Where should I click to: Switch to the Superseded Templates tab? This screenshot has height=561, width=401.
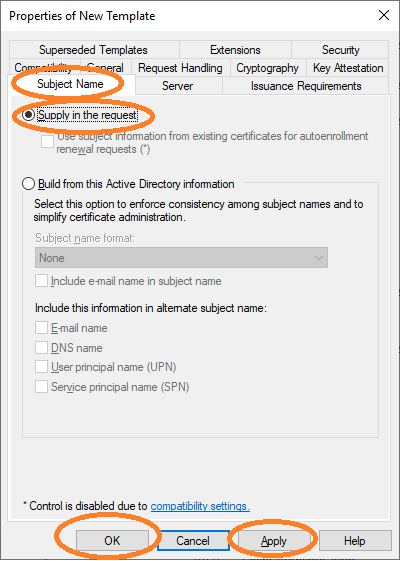click(94, 50)
